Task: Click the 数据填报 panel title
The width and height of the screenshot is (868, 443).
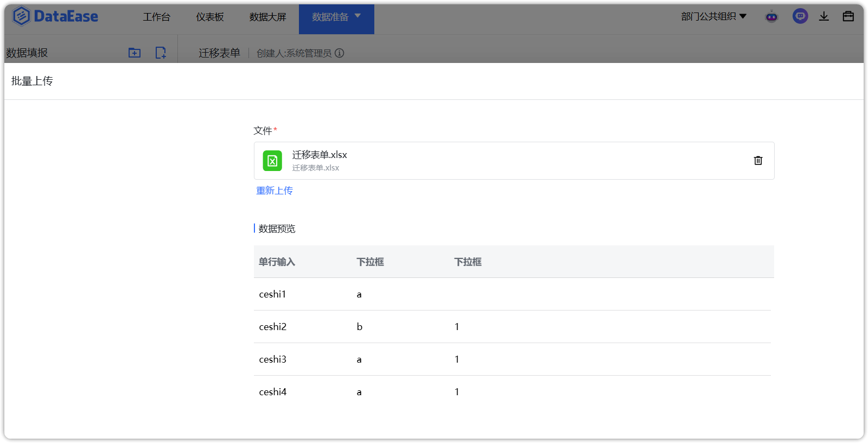Action: tap(27, 53)
